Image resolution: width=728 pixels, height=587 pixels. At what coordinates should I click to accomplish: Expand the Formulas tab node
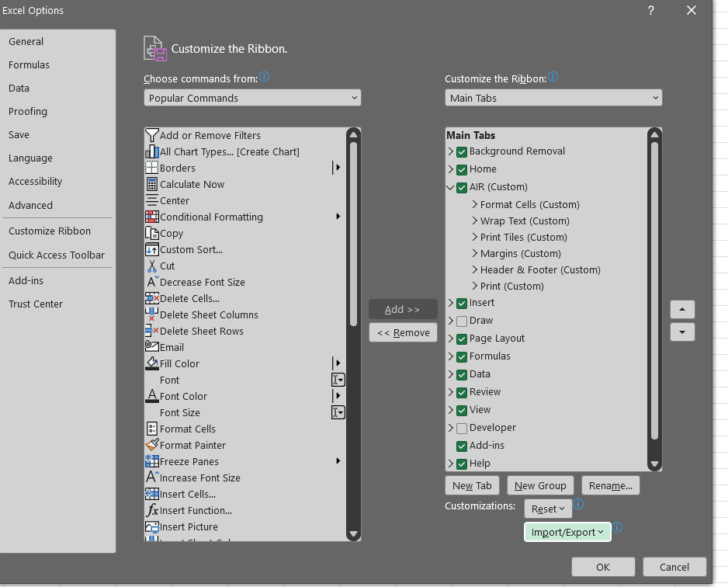point(450,356)
